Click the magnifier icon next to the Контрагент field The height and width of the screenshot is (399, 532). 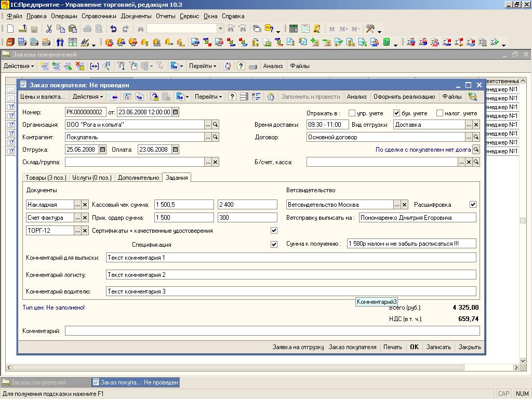click(x=215, y=137)
